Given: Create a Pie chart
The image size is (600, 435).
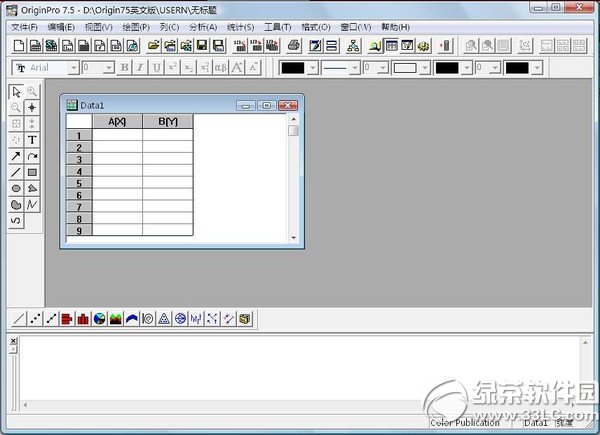Looking at the screenshot, I should click(x=99, y=319).
